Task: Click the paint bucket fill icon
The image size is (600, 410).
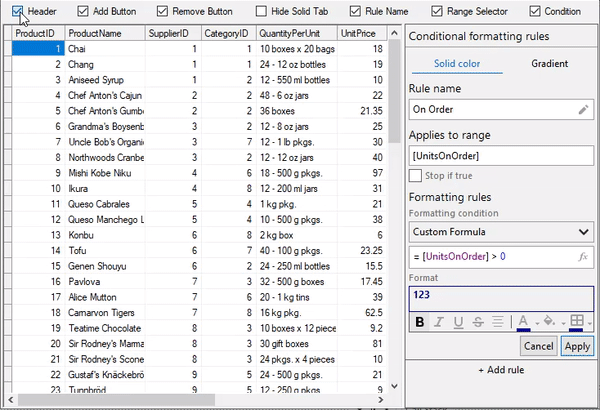Action: coord(548,322)
